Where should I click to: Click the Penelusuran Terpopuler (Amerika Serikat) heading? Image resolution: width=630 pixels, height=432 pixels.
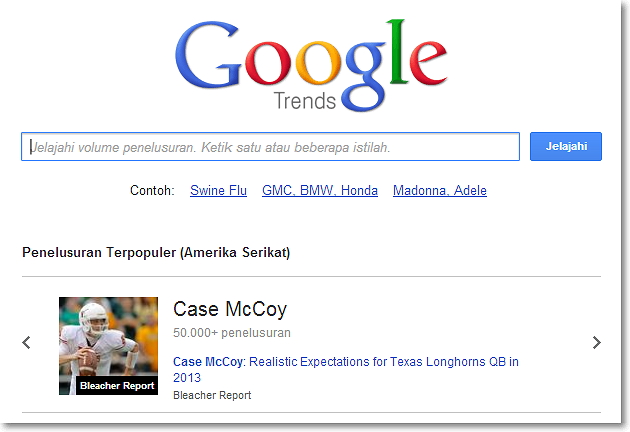[156, 253]
